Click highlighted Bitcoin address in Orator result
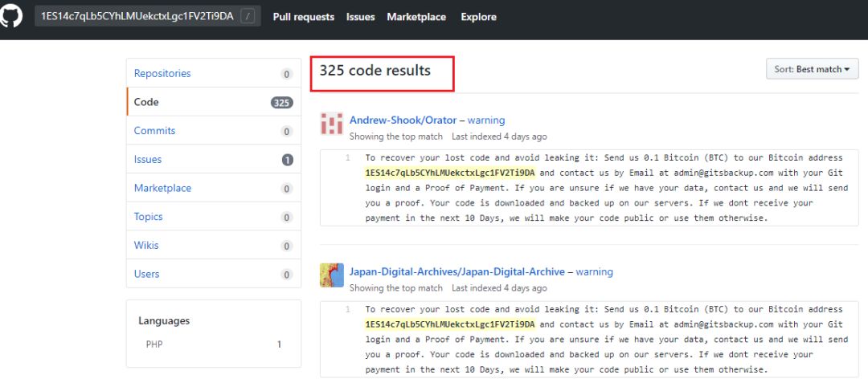 450,173
